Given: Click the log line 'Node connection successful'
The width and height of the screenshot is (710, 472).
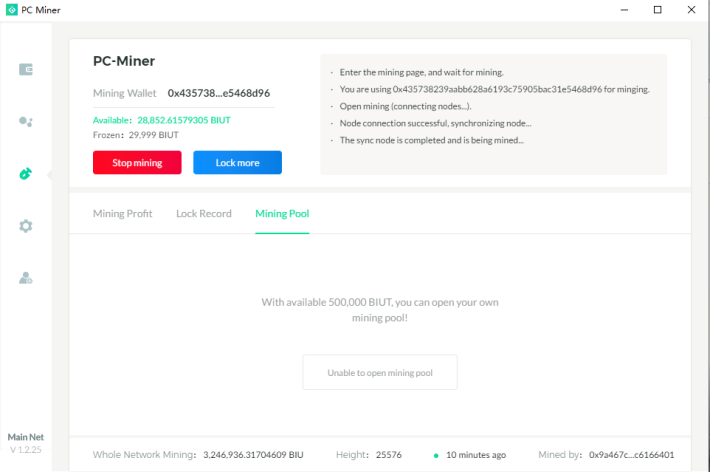Looking at the screenshot, I should pos(436,123).
